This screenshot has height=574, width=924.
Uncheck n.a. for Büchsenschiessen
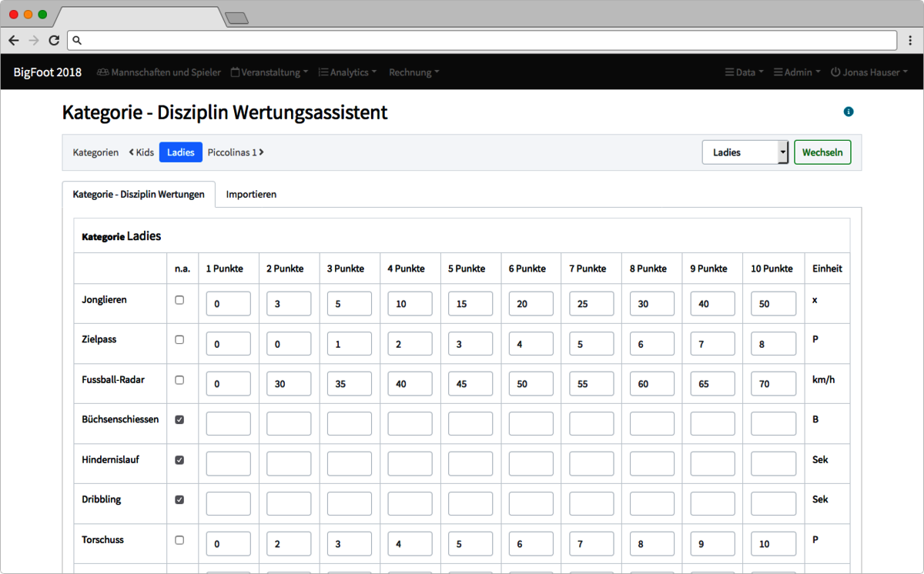(x=179, y=420)
